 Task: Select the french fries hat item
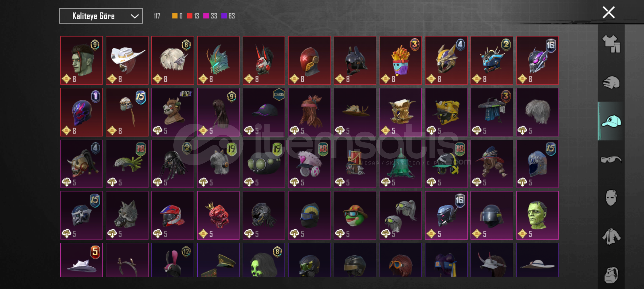point(401,60)
